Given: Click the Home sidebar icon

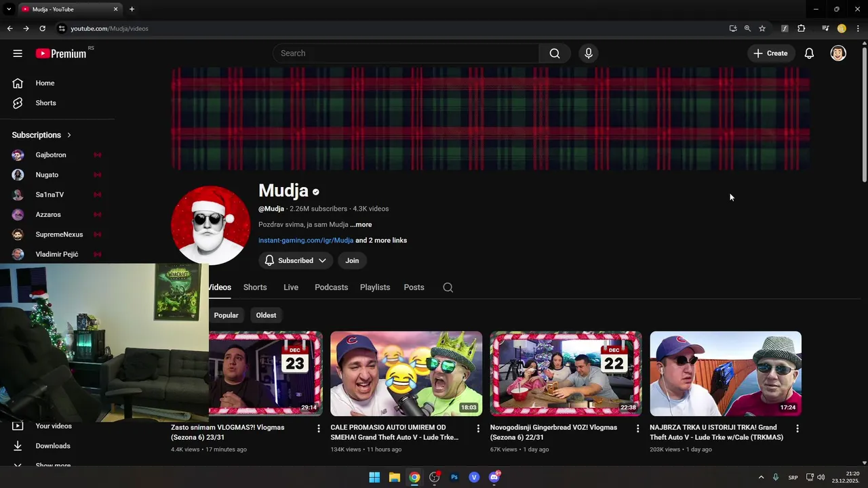Looking at the screenshot, I should coord(18,83).
